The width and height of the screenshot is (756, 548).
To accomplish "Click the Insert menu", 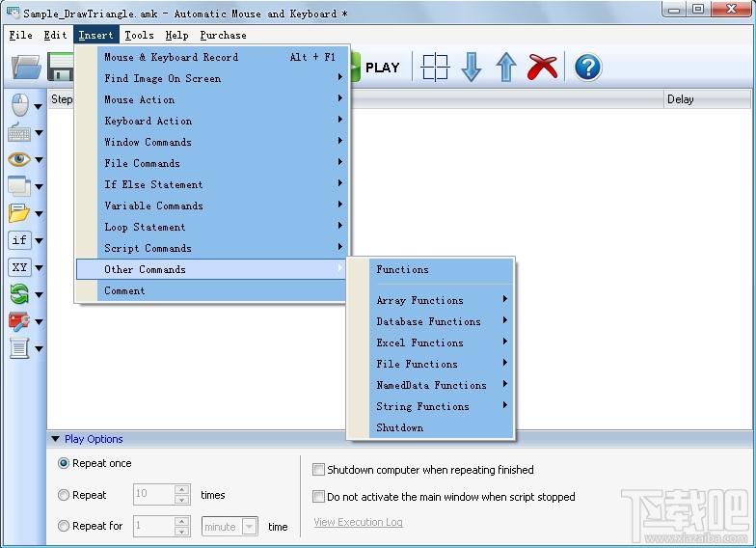I will [x=96, y=35].
